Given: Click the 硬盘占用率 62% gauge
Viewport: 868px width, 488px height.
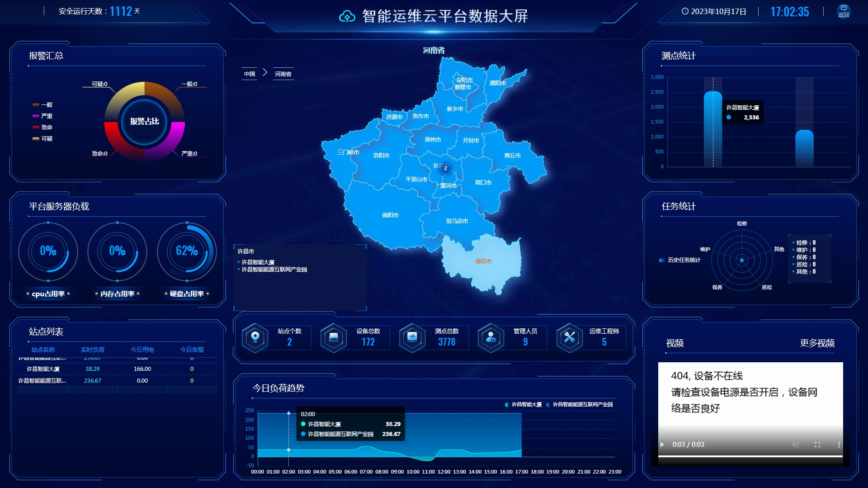Looking at the screenshot, I should (187, 251).
